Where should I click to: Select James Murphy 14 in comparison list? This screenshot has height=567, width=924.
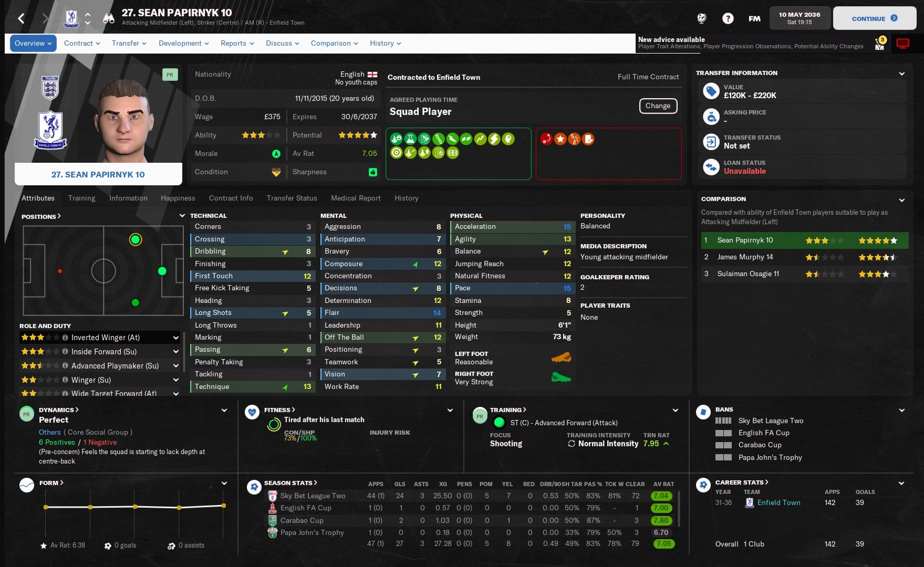pos(804,257)
